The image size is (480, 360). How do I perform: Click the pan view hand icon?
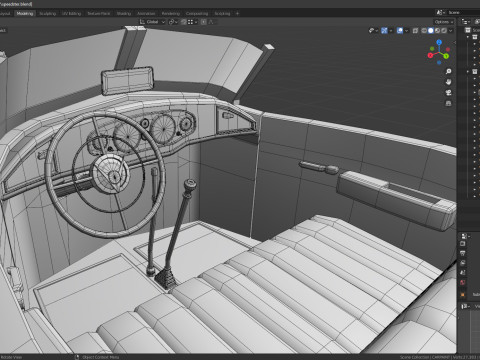tap(448, 82)
